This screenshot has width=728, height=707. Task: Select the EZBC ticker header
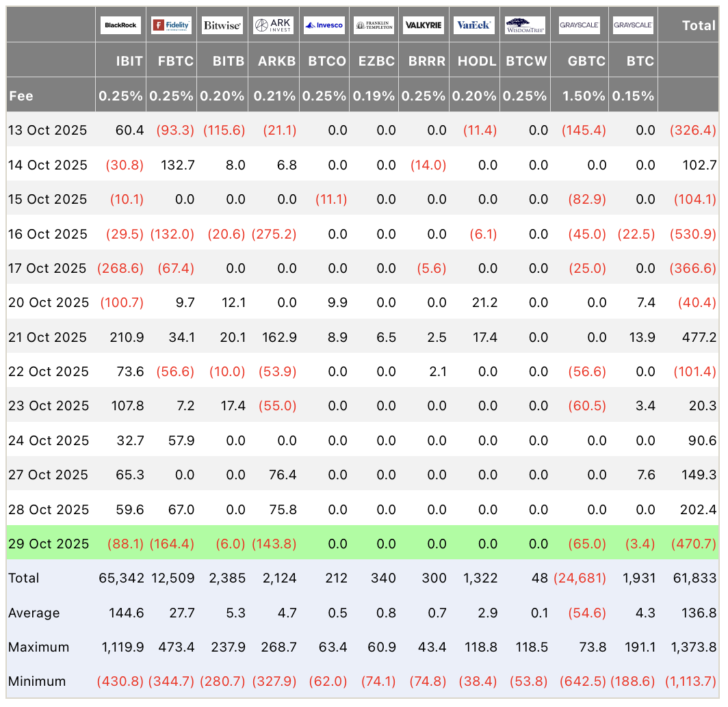point(376,60)
